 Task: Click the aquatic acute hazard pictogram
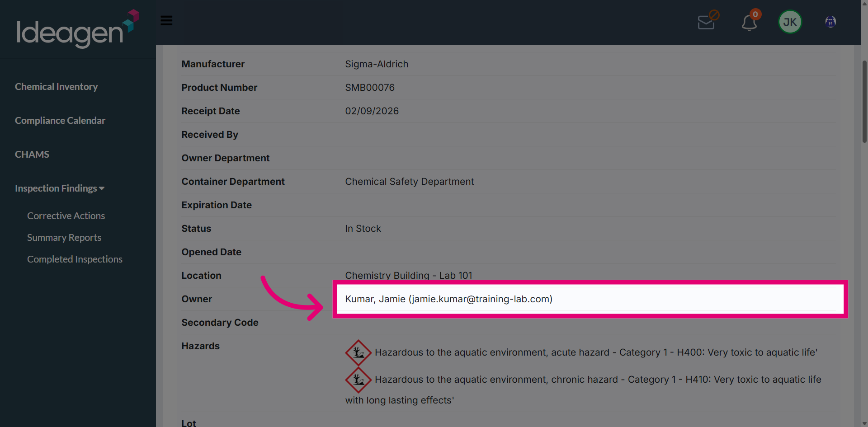coord(359,352)
